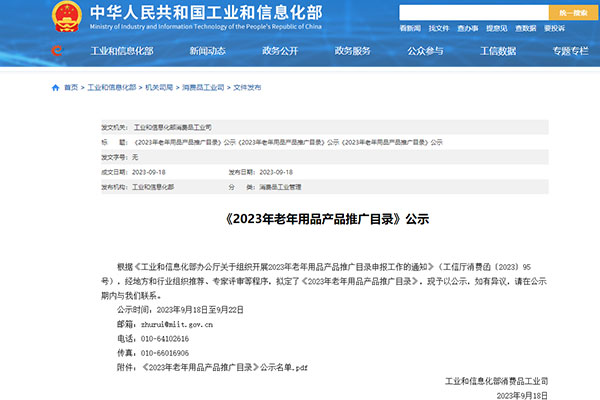Open the 找文件 quick link
This screenshot has width=600, height=400.
click(439, 28)
